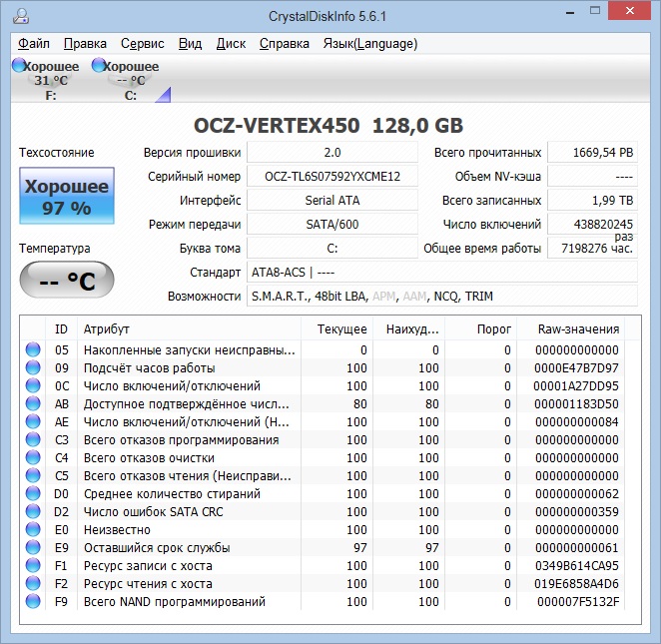Maximize the CrystalDiskInfo window
The image size is (661, 644).
(595, 11)
